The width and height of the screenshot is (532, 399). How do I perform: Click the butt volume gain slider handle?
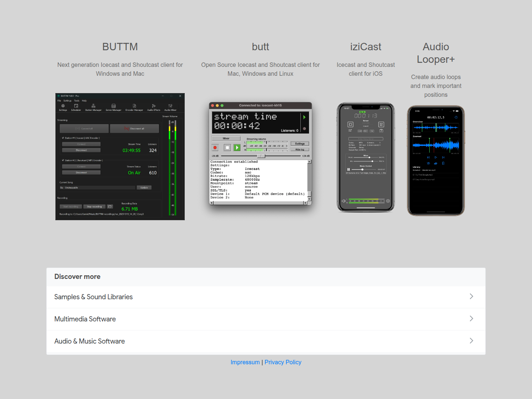click(x=261, y=156)
